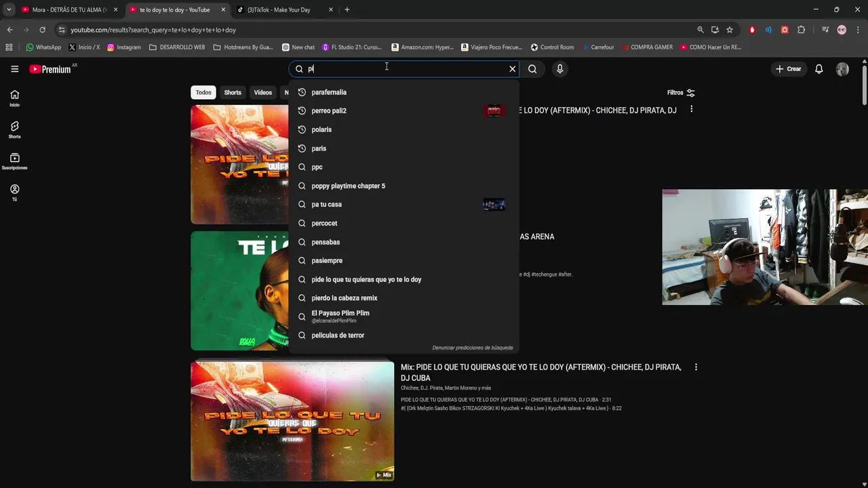Open the DESARROLLO WEB bookmark folder
Screen dimensions: 868x488
click(x=177, y=47)
